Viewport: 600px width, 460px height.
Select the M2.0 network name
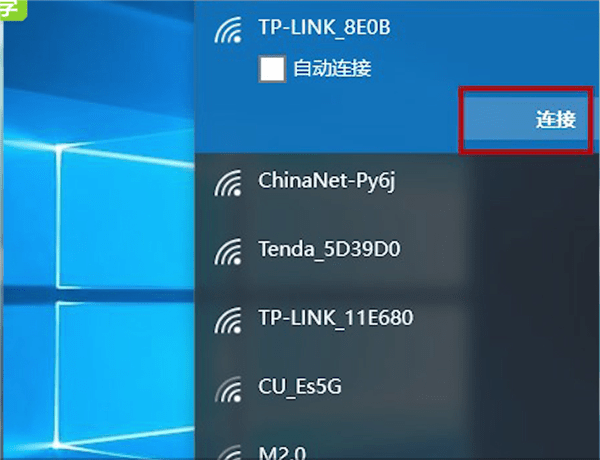[282, 453]
